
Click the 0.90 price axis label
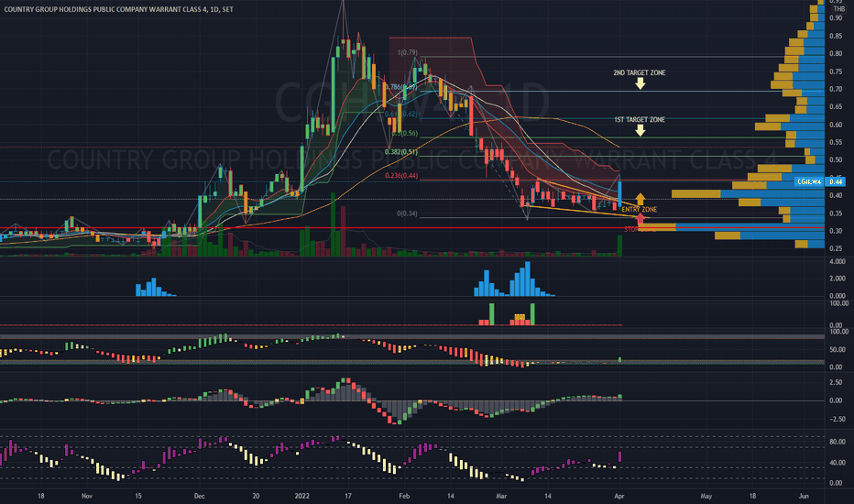[836, 18]
